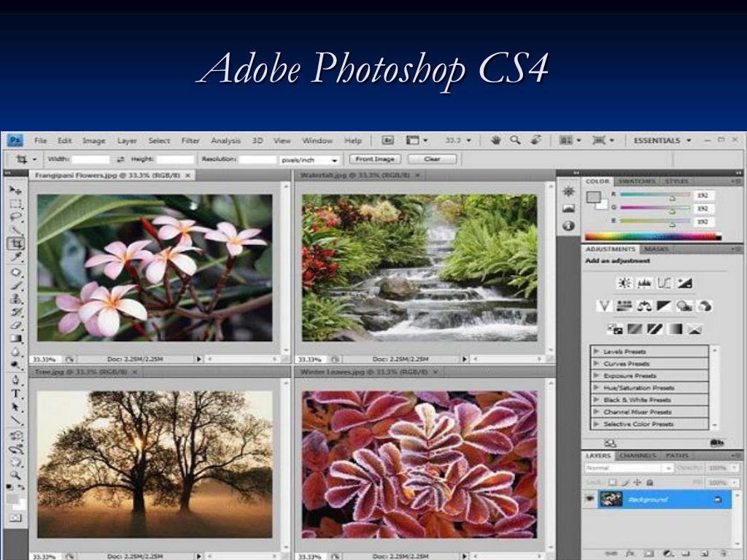Click the Width input field

[90, 160]
